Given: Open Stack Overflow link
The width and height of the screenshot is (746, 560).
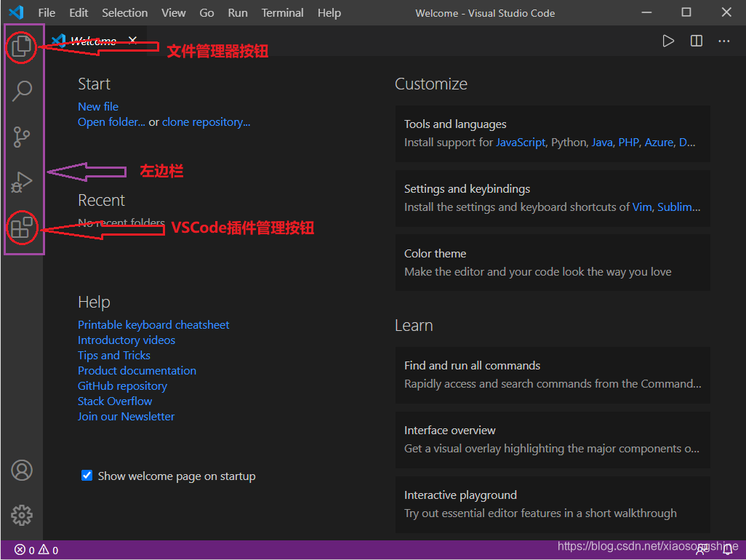Looking at the screenshot, I should tap(115, 401).
